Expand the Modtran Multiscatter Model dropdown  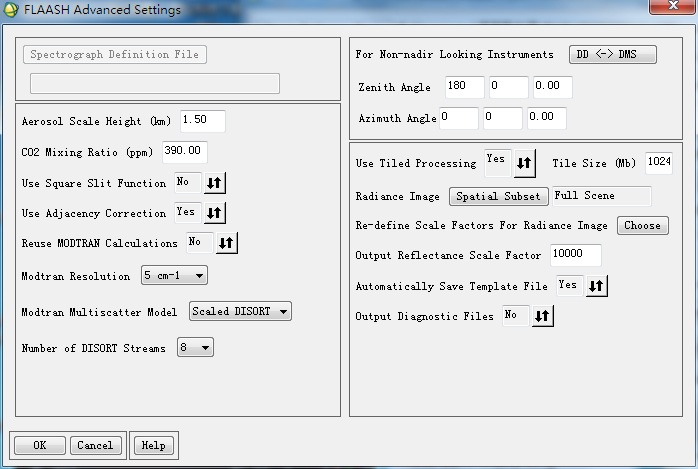point(240,312)
